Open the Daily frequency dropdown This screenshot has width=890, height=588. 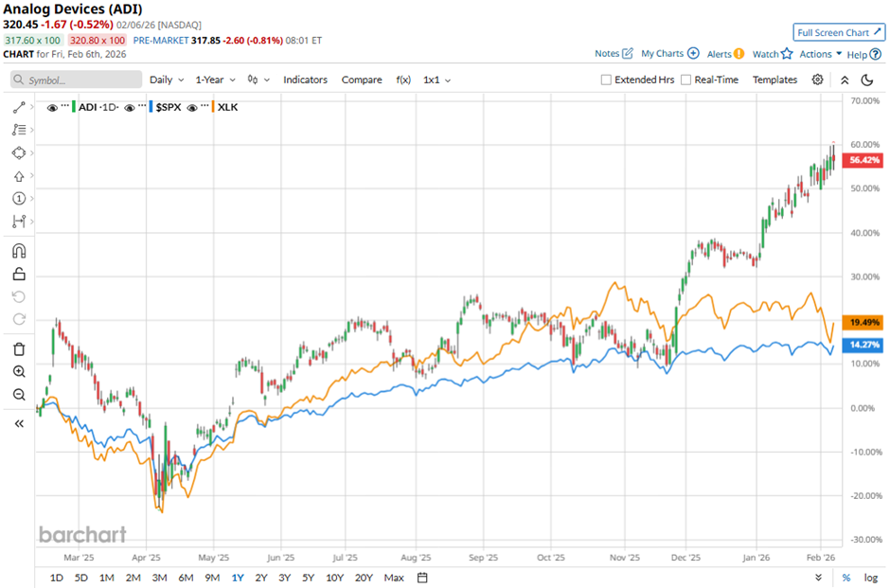click(167, 80)
